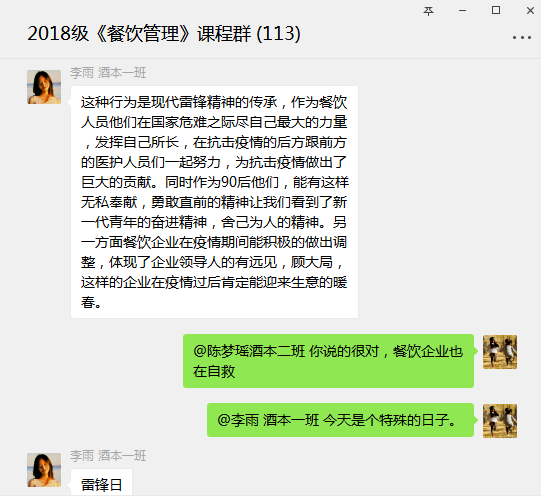Click 李雨's avatar beside the long message

click(44, 87)
